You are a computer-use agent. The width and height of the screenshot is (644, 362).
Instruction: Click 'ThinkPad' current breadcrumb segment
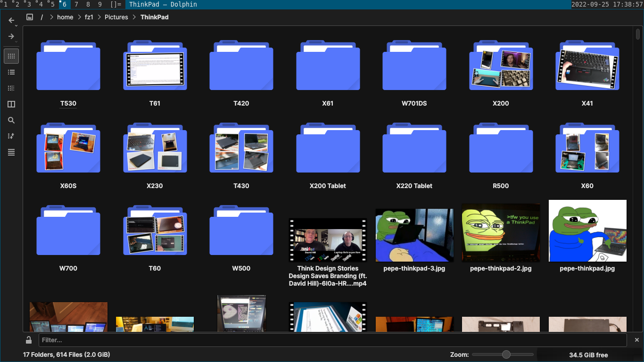pyautogui.click(x=155, y=17)
